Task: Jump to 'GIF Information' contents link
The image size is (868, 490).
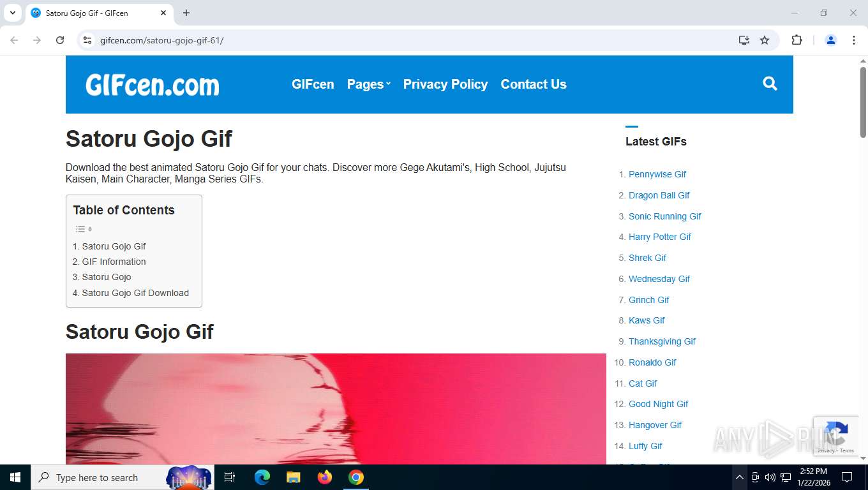Action: [x=109, y=262]
